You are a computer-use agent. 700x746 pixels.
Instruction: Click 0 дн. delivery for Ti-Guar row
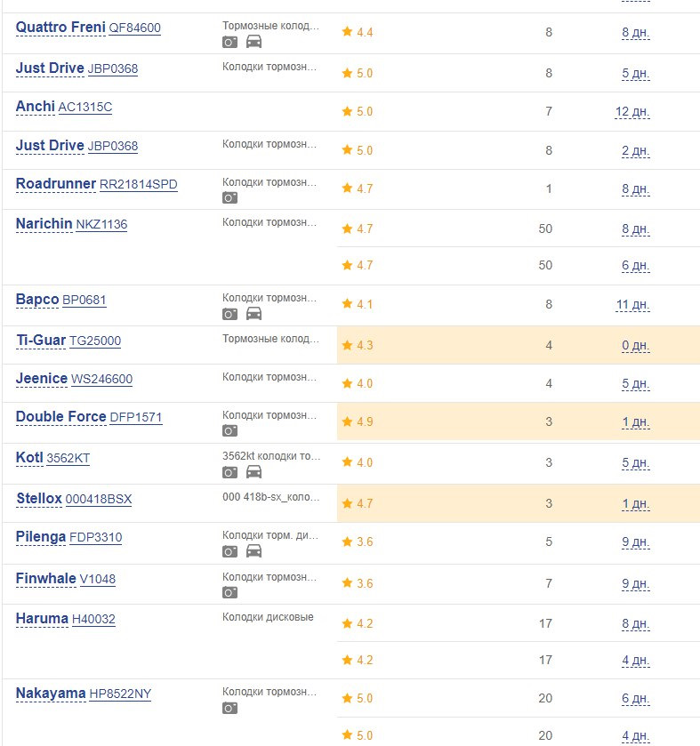[x=636, y=345]
